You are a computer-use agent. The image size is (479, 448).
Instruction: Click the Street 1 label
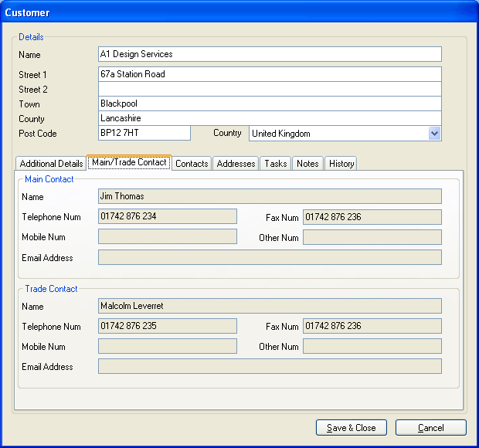pyautogui.click(x=32, y=74)
